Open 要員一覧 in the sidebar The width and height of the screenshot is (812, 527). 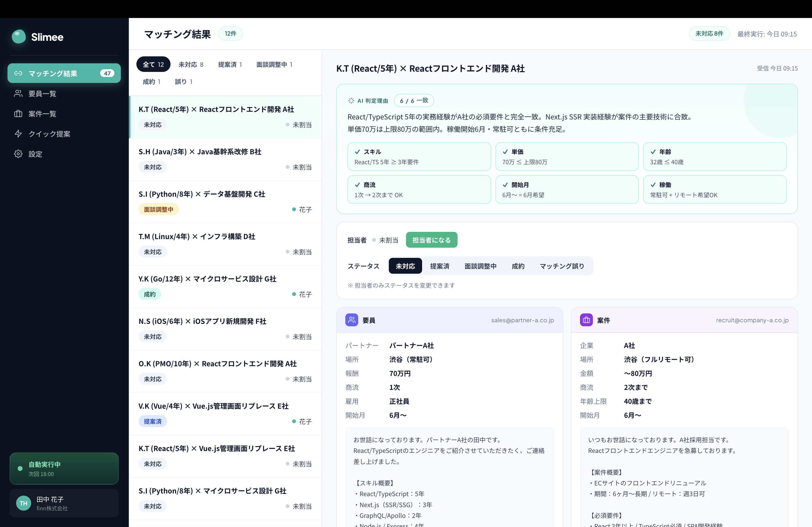(64, 93)
